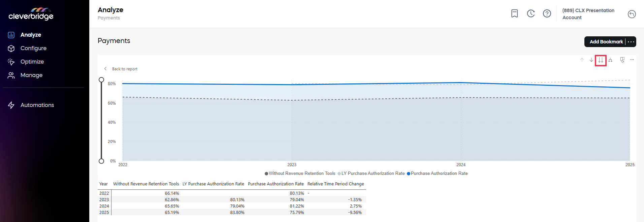Open the Optimize section in sidebar
Image resolution: width=644 pixels, height=222 pixels.
32,62
